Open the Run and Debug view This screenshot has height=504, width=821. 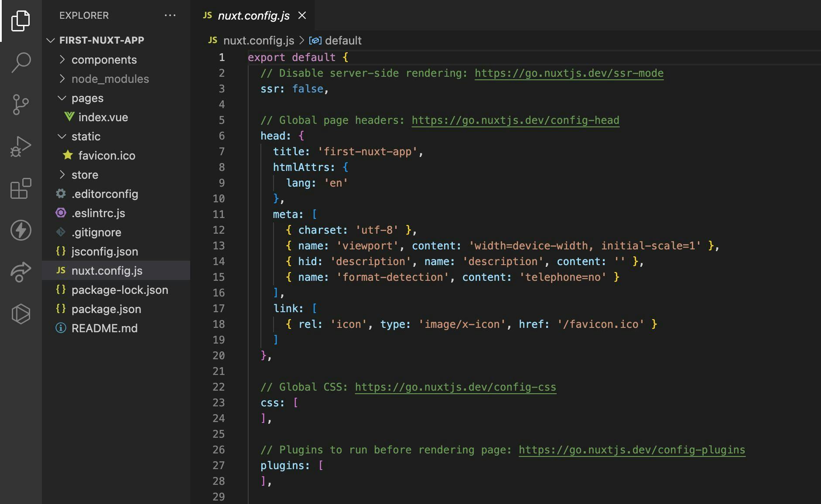point(21,146)
